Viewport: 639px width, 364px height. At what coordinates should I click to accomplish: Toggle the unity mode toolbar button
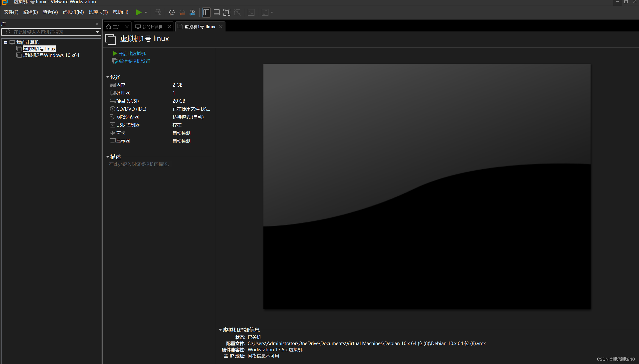click(237, 12)
